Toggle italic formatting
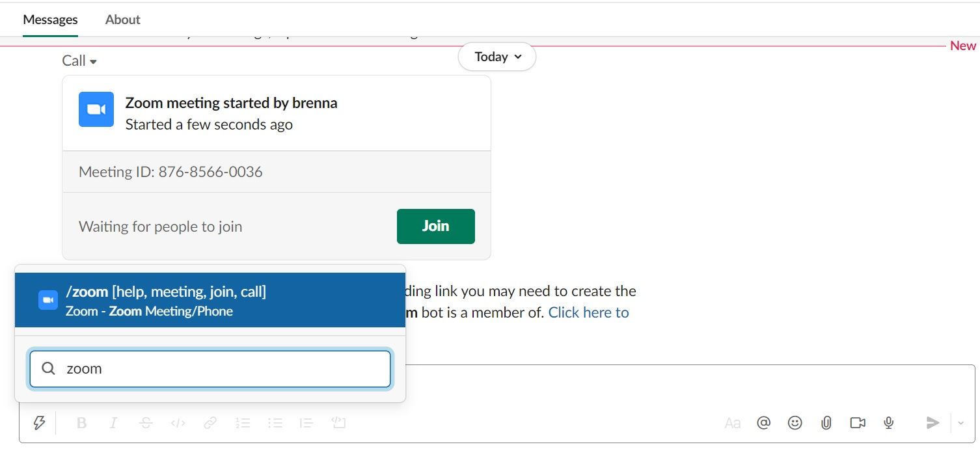Viewport: 980px width, 464px height. click(113, 422)
